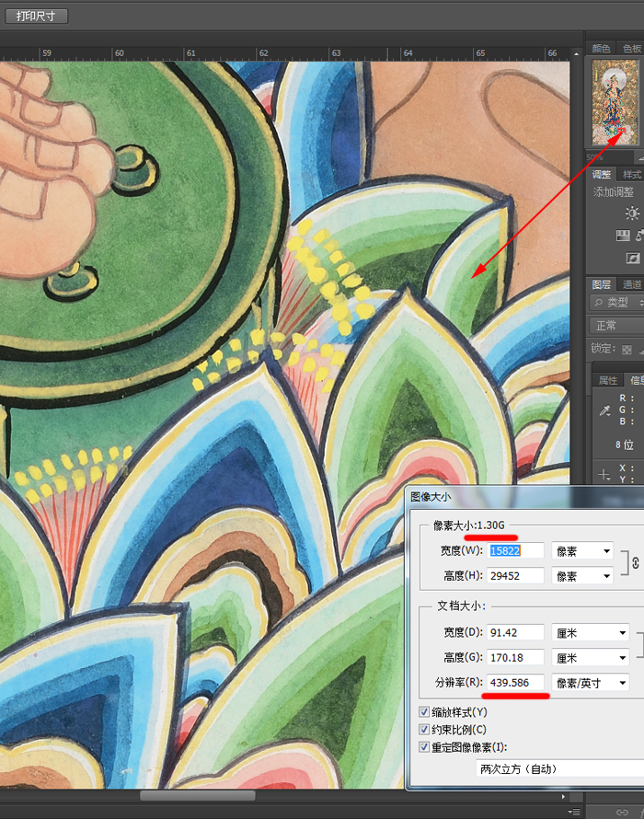Click the 高度(H) field showing 29452
Viewport: 644px width, 819px height.
coord(515,576)
